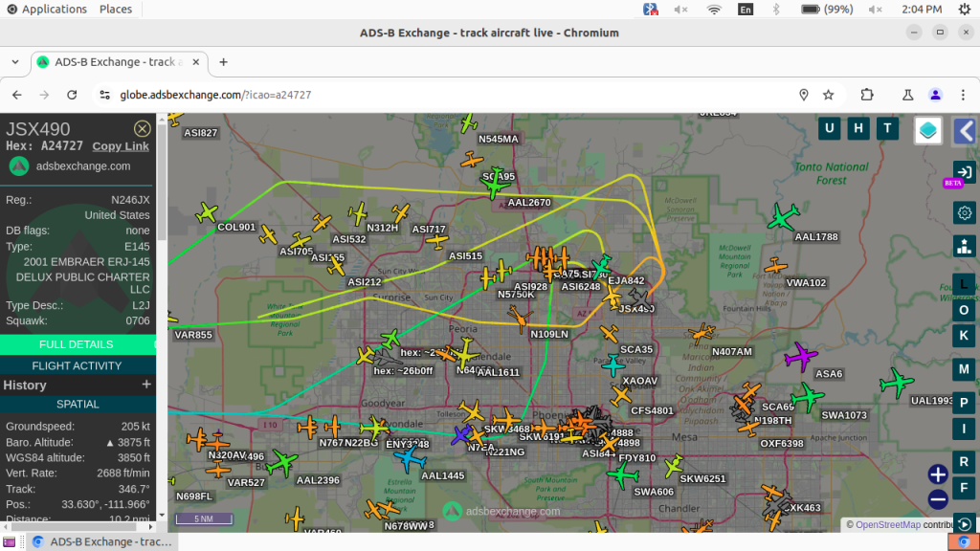Toggle the O map option
The width and height of the screenshot is (980, 551).
[964, 311]
